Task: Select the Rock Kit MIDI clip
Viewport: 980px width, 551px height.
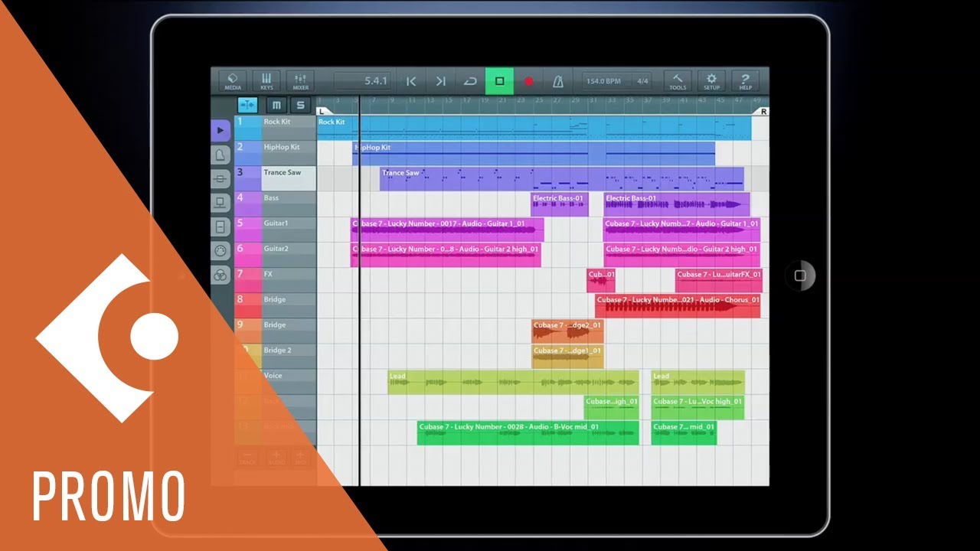Action: pos(534,128)
